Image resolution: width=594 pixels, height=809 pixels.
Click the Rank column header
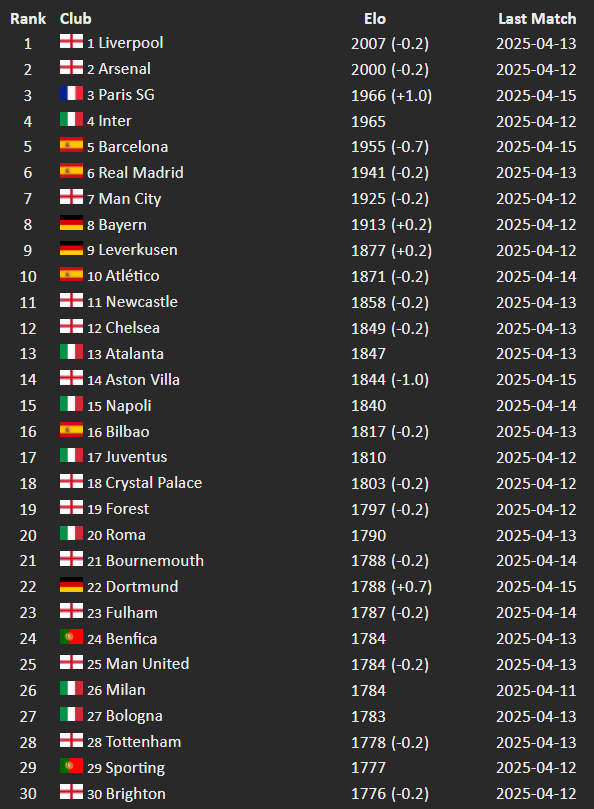point(28,19)
